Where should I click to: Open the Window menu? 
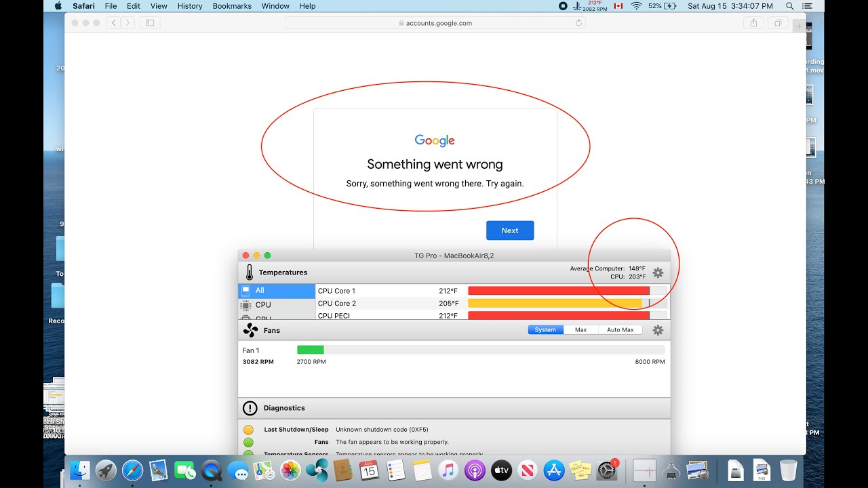(275, 6)
